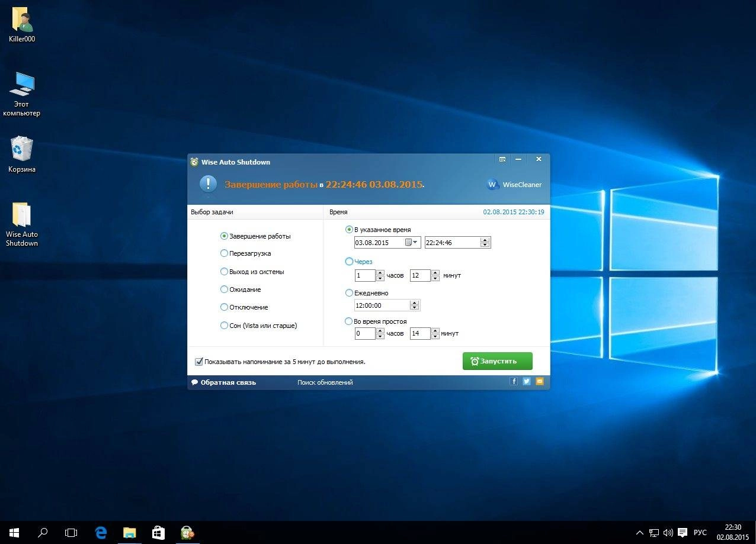Switch the РУС input language indicator

coord(700,532)
